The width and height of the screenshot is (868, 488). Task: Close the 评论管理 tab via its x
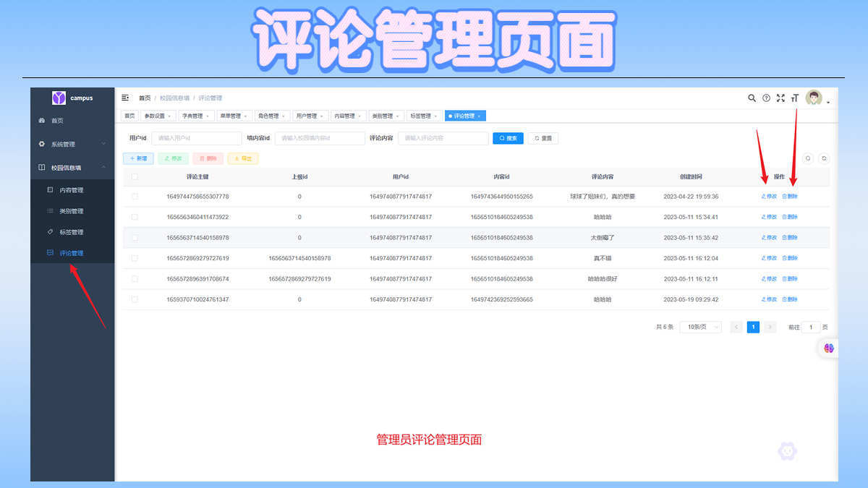click(x=479, y=116)
